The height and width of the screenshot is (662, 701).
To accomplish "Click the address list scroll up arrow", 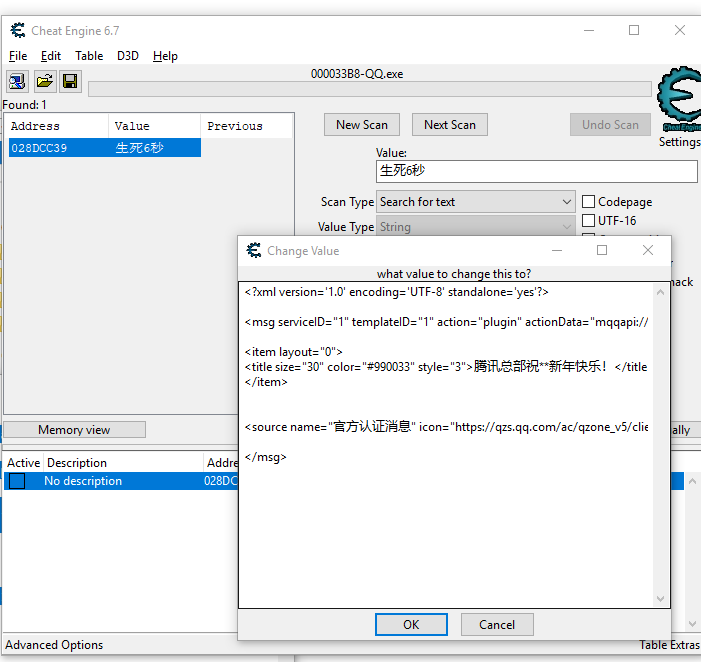I will pyautogui.click(x=692, y=481).
